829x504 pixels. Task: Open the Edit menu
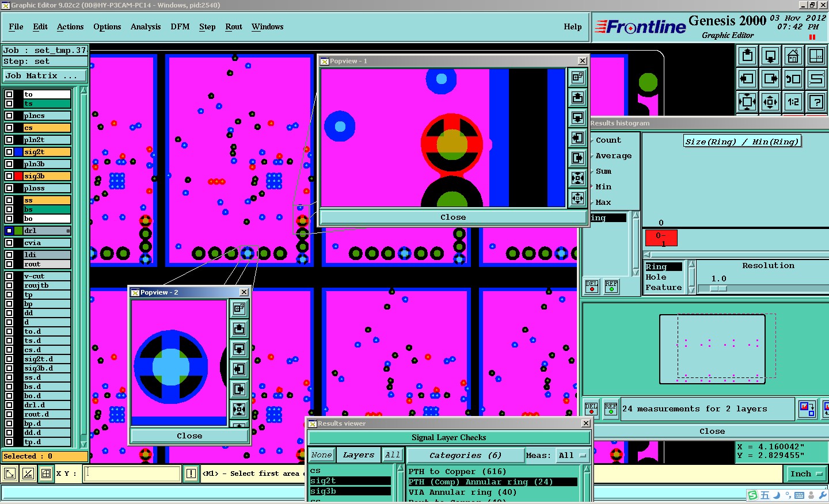[x=40, y=26]
